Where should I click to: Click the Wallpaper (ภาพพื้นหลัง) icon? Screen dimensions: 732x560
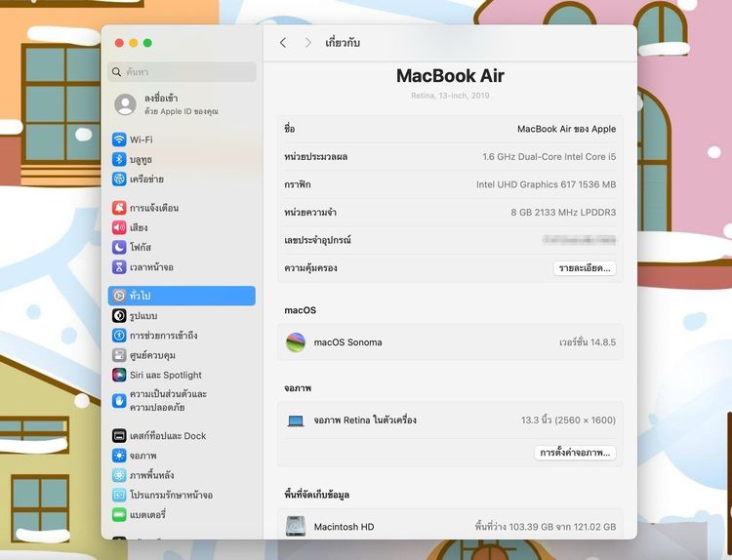click(119, 475)
